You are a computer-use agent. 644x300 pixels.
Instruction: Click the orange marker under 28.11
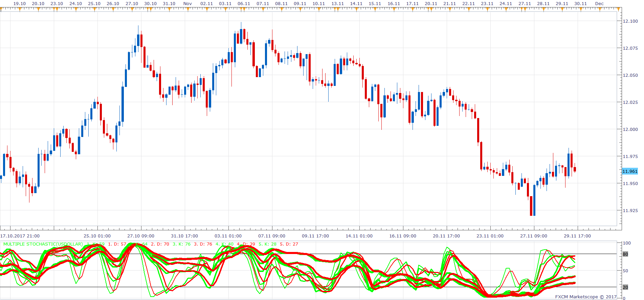[x=543, y=9]
